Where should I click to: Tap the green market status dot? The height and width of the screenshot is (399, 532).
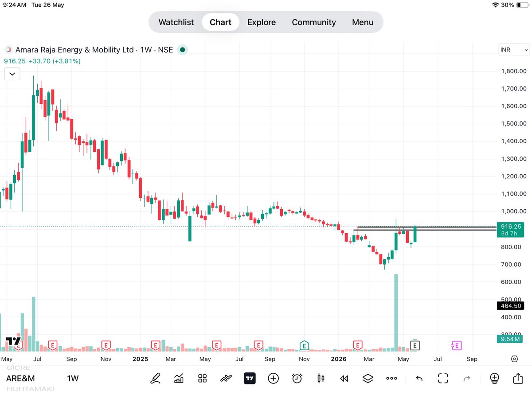tap(182, 50)
